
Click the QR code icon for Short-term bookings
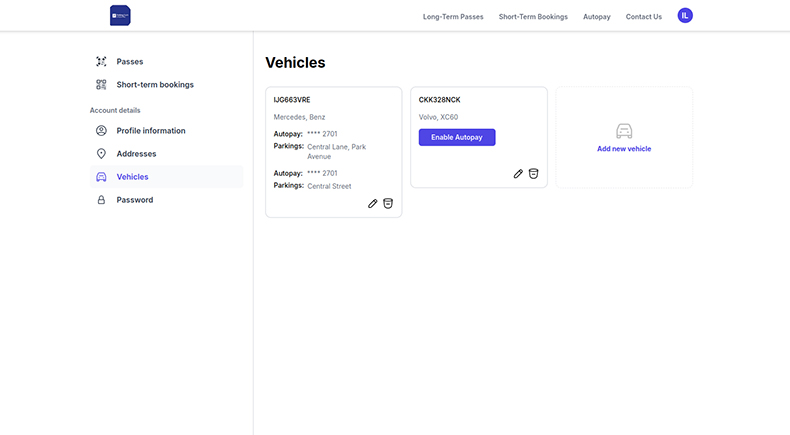(x=101, y=85)
